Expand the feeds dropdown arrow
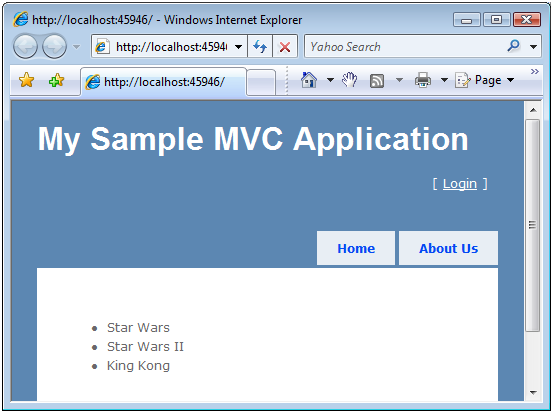Viewport: 553px width, 413px height. 399,80
